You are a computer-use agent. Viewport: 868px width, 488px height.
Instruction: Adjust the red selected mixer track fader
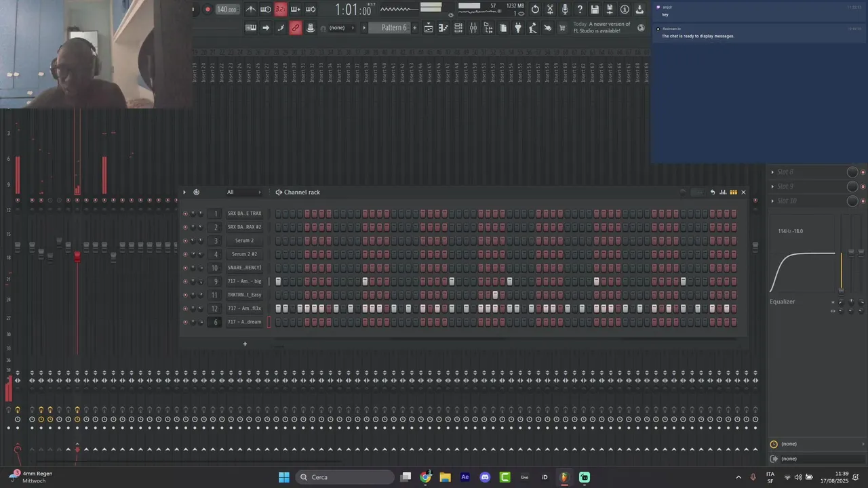(x=77, y=256)
